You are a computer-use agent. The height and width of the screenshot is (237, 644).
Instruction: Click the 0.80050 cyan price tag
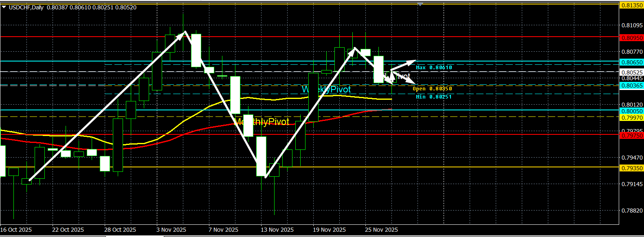point(632,111)
